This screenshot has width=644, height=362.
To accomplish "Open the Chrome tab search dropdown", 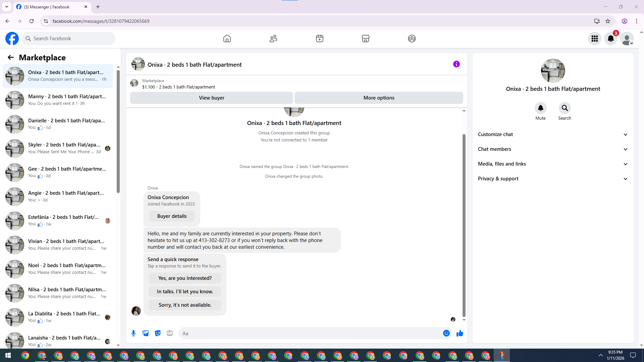I will click(7, 7).
